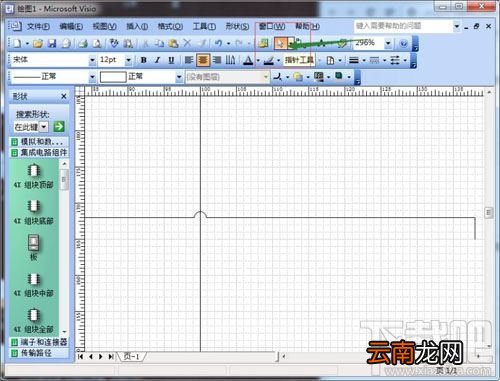Select the 4X 组块中部 shape
500x381 pixels.
coord(33,285)
